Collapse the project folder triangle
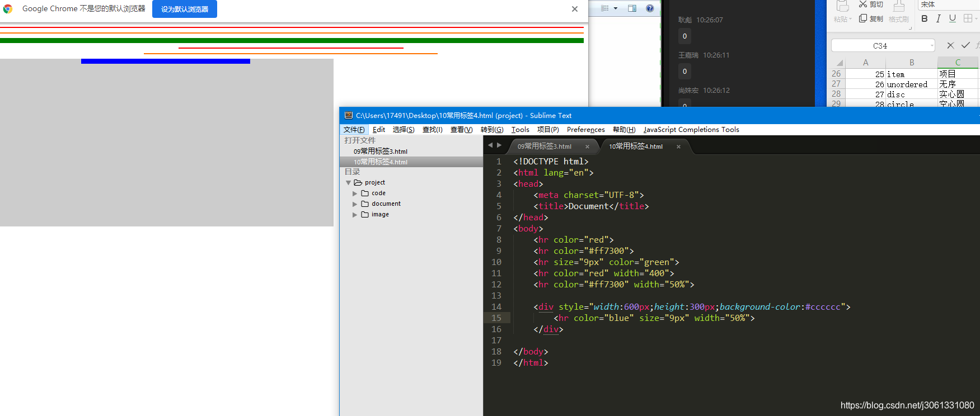Image resolution: width=980 pixels, height=416 pixels. [x=348, y=183]
